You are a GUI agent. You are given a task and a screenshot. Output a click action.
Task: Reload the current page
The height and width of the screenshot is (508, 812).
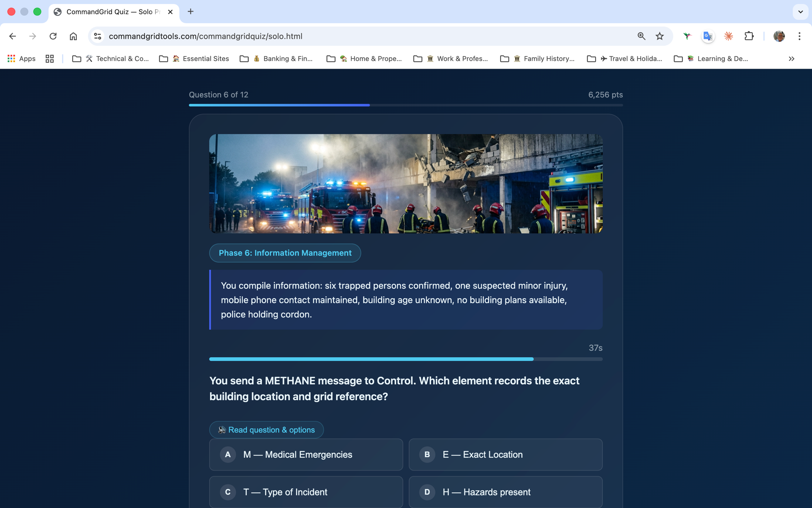point(53,36)
